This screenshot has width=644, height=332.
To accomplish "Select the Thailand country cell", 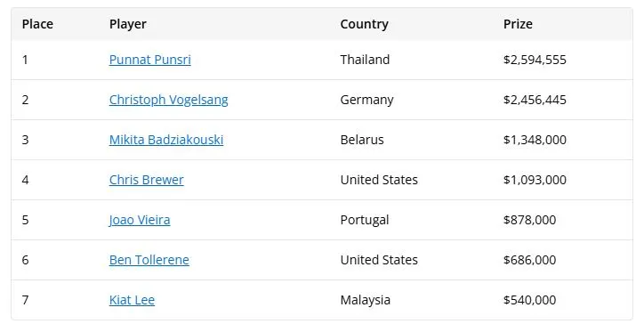I will point(365,60).
